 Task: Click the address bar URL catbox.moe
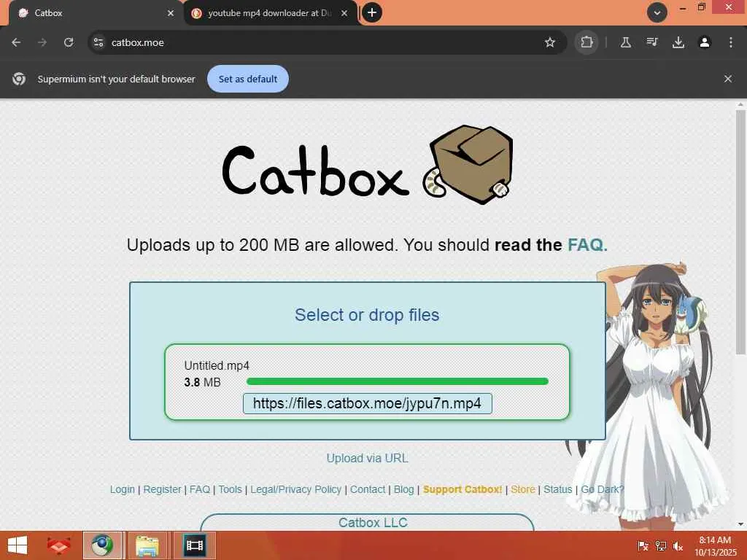138,42
